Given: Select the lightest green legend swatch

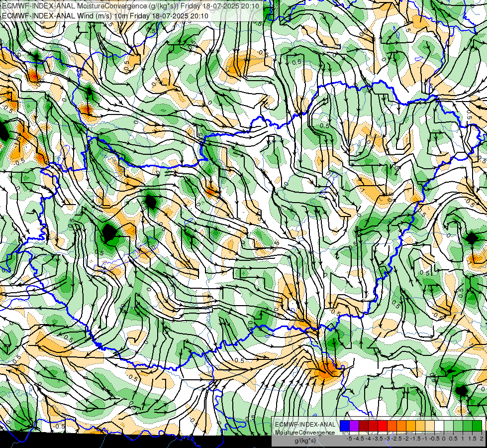Looking at the screenshot, I should (x=449, y=426).
